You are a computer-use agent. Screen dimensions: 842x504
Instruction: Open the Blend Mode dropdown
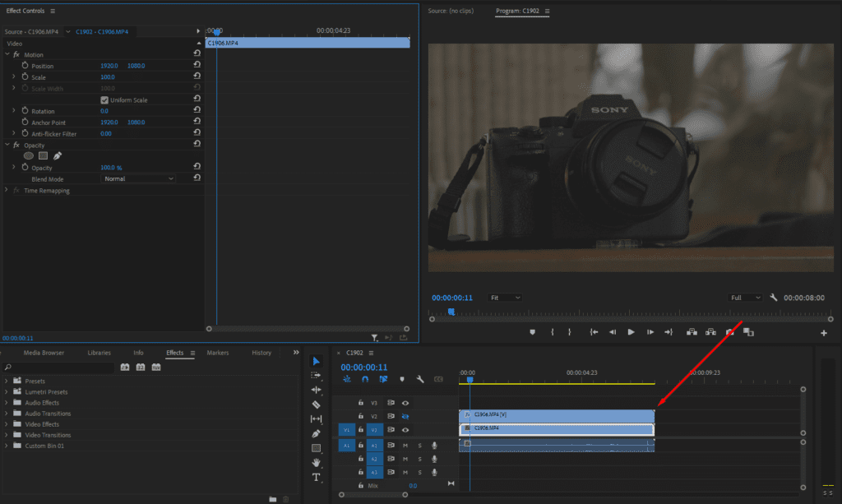click(138, 178)
